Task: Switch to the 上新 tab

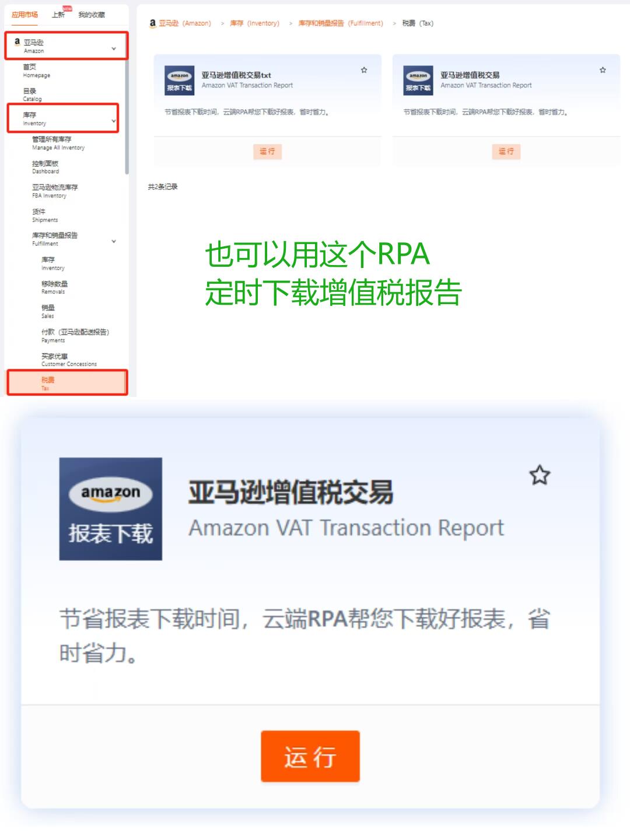Action: [x=58, y=15]
